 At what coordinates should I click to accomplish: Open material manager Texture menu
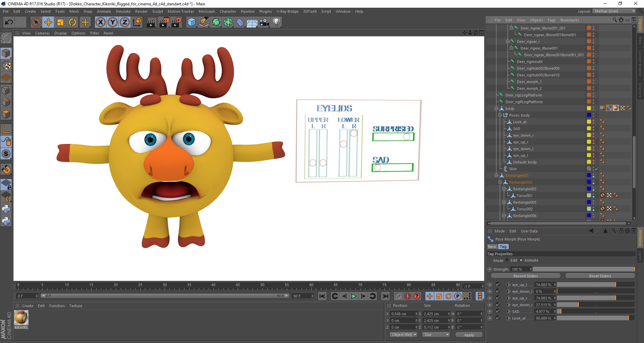(x=75, y=306)
